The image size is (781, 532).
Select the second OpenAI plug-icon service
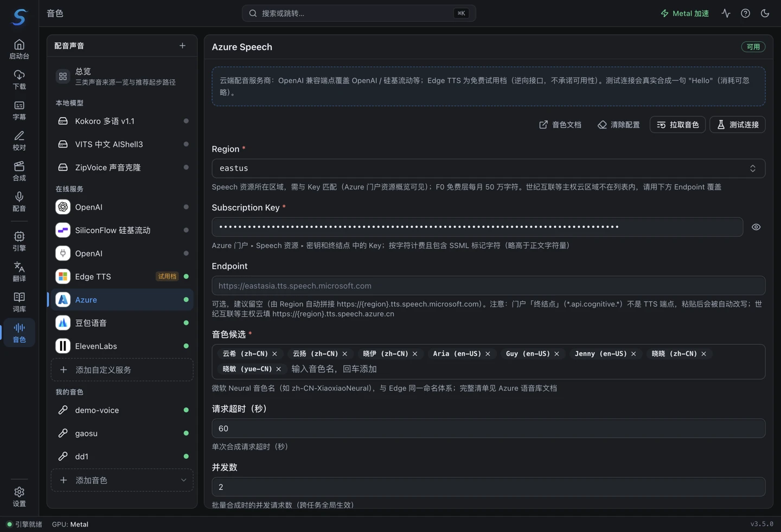click(122, 253)
